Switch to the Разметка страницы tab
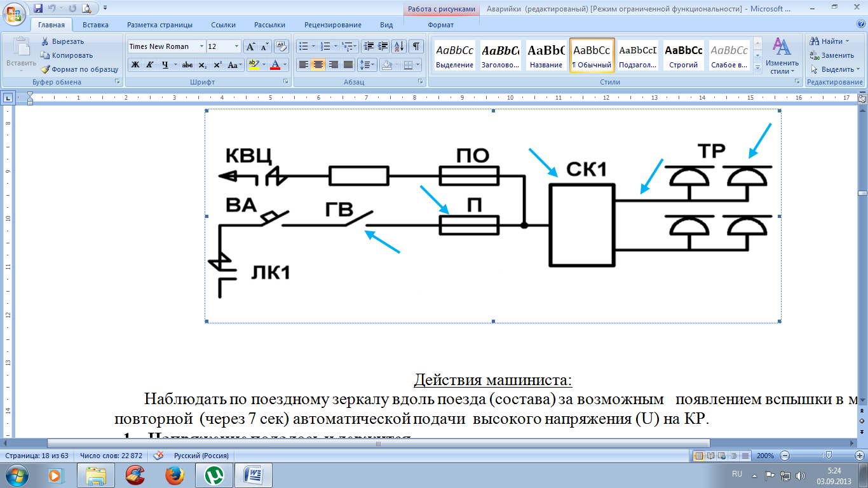The image size is (868, 488). pos(159,25)
